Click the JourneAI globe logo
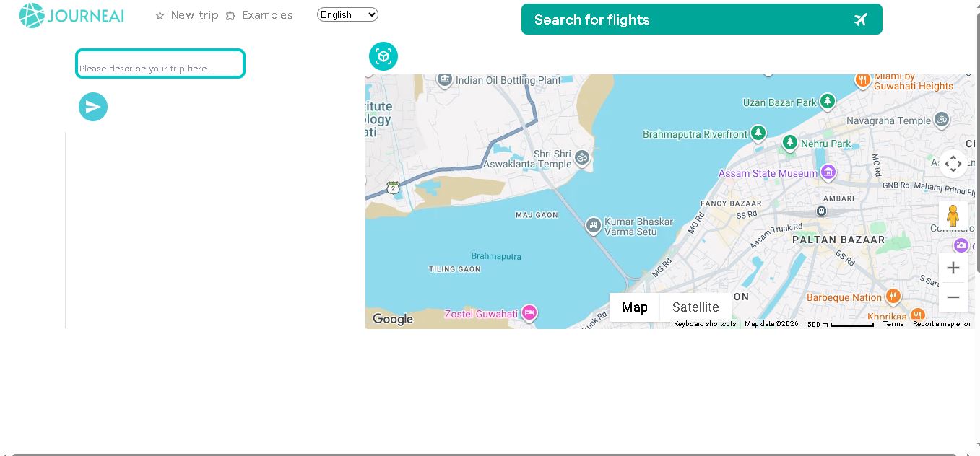This screenshot has width=980, height=456. coord(32,15)
